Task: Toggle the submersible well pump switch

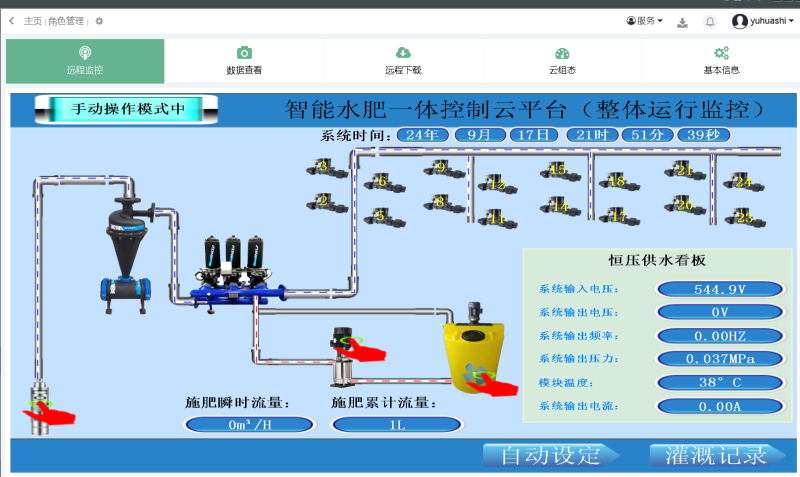Action: point(47,412)
